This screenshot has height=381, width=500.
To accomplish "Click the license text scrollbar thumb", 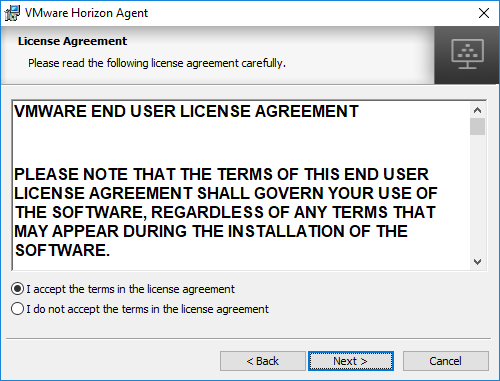I will point(477,127).
